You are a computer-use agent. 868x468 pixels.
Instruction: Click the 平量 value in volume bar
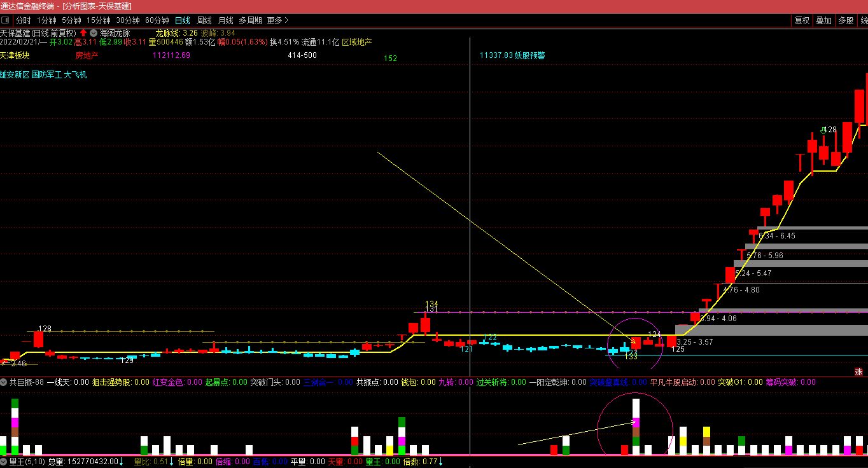(x=307, y=462)
